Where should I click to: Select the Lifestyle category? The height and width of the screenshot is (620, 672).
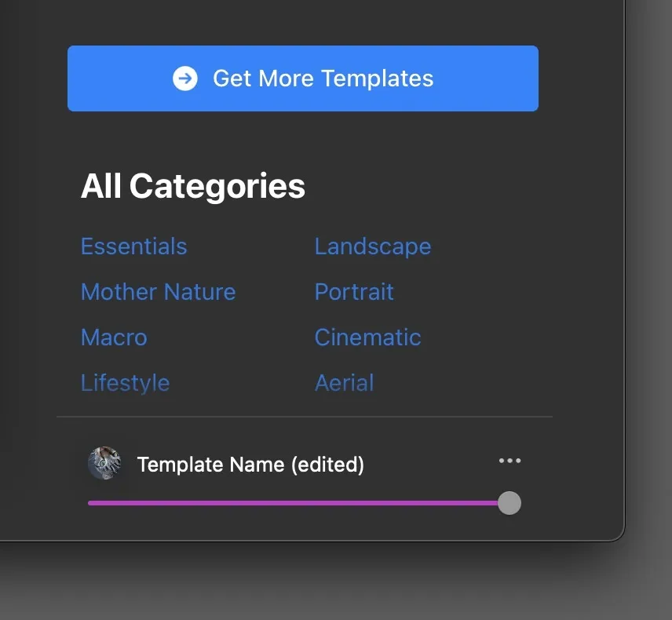tap(125, 383)
